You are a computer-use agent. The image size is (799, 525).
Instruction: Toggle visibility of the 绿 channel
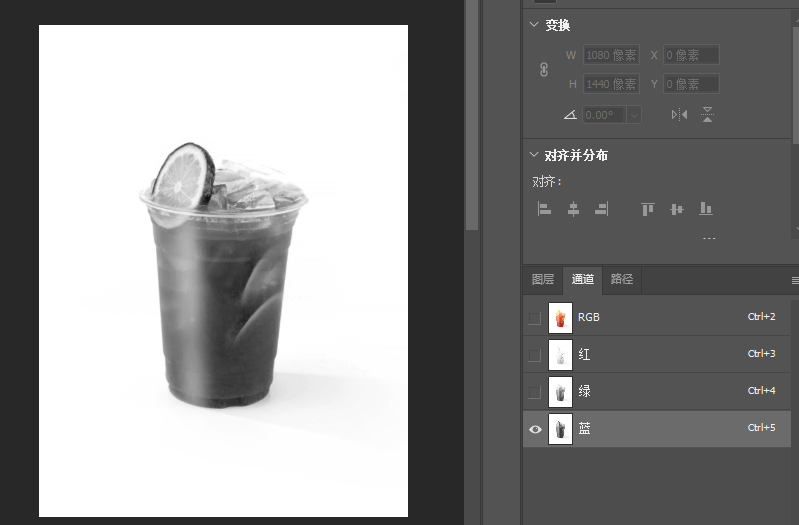(534, 392)
